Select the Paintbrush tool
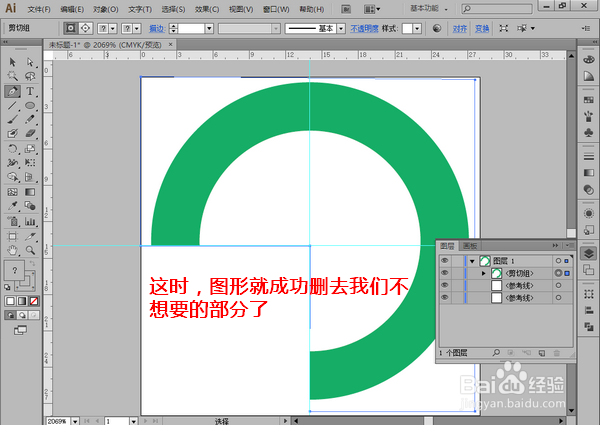This screenshot has width=600, height=425. [12, 119]
